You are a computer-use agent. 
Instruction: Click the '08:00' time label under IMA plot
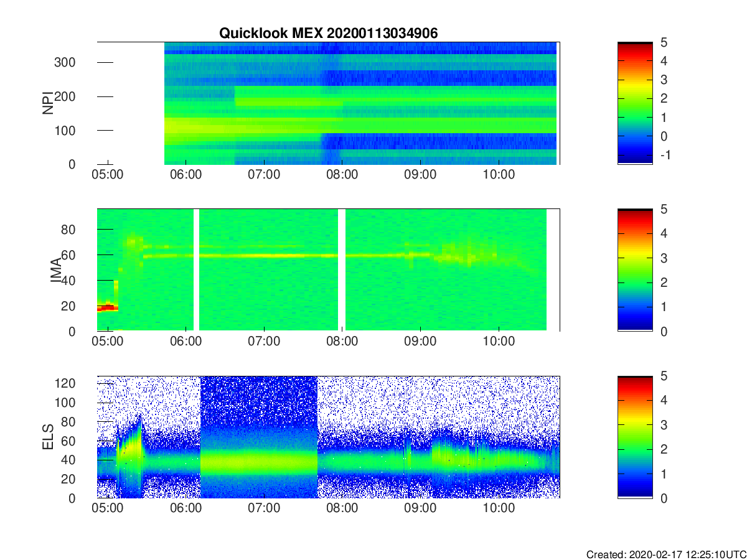[342, 342]
